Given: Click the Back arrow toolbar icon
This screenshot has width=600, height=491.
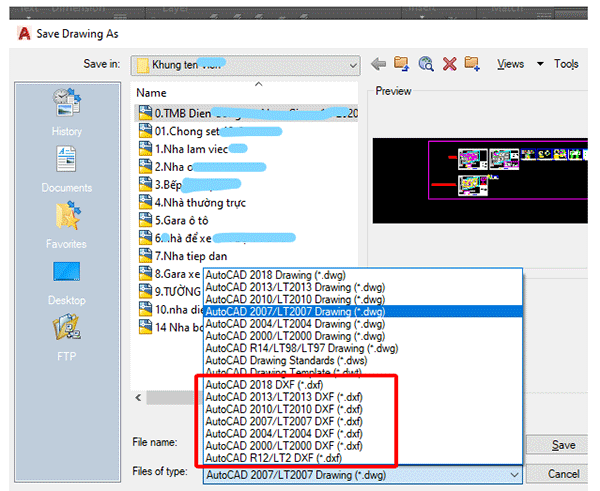Looking at the screenshot, I should click(x=378, y=64).
